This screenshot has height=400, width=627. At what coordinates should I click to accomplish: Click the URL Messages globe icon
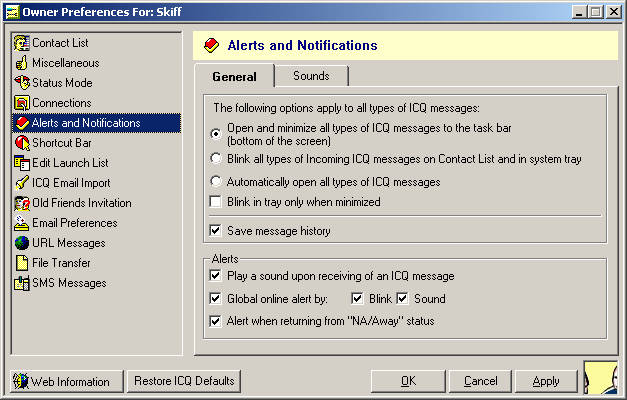coord(22,243)
